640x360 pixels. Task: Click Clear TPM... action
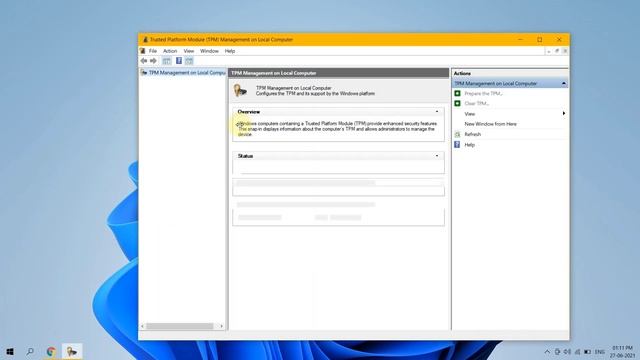click(x=476, y=104)
